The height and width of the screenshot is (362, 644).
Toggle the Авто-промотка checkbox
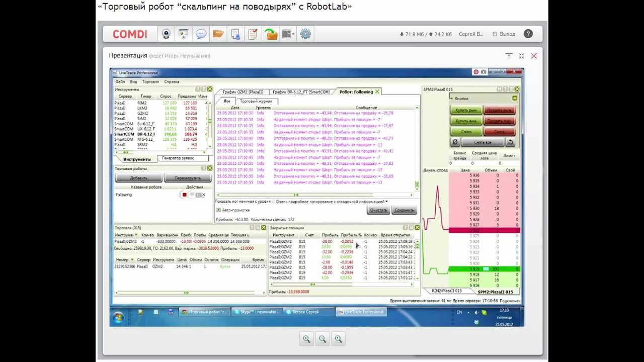[218, 210]
